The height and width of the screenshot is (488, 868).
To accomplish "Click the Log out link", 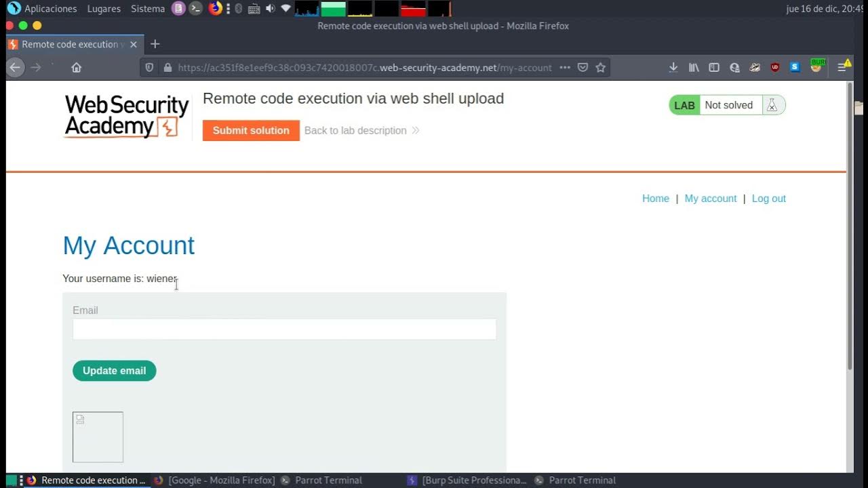I will 769,199.
